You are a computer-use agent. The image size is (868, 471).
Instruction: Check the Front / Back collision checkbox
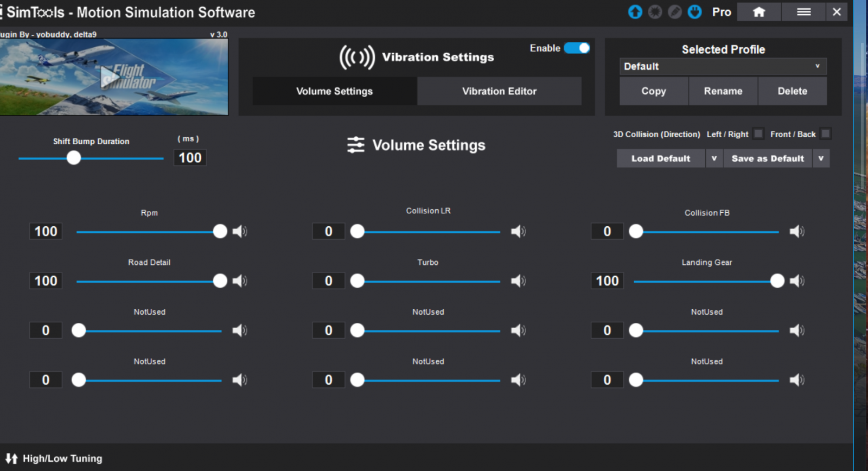pyautogui.click(x=825, y=133)
